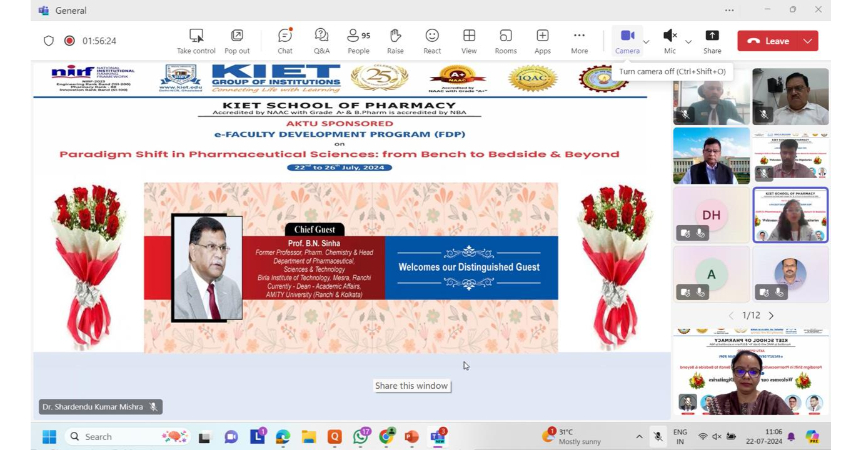Screen dimensions: 861x450
Task: Click muted microphone icon in system tray
Action: (x=658, y=437)
